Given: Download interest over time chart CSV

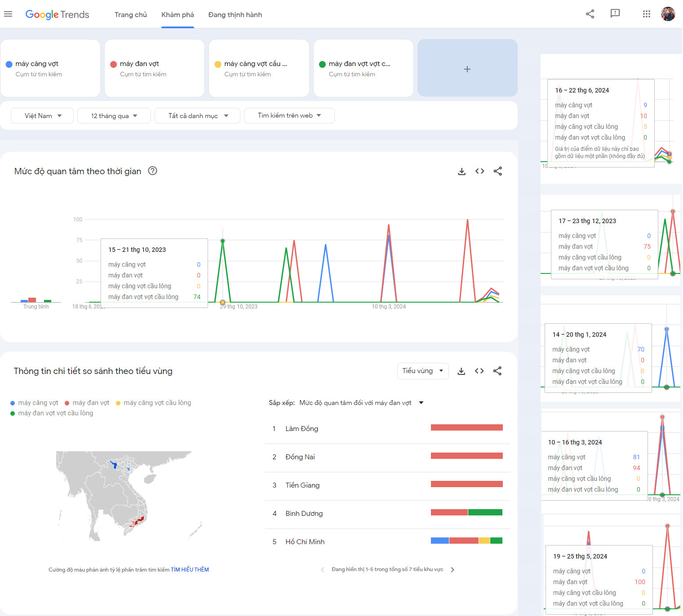Looking at the screenshot, I should [461, 171].
